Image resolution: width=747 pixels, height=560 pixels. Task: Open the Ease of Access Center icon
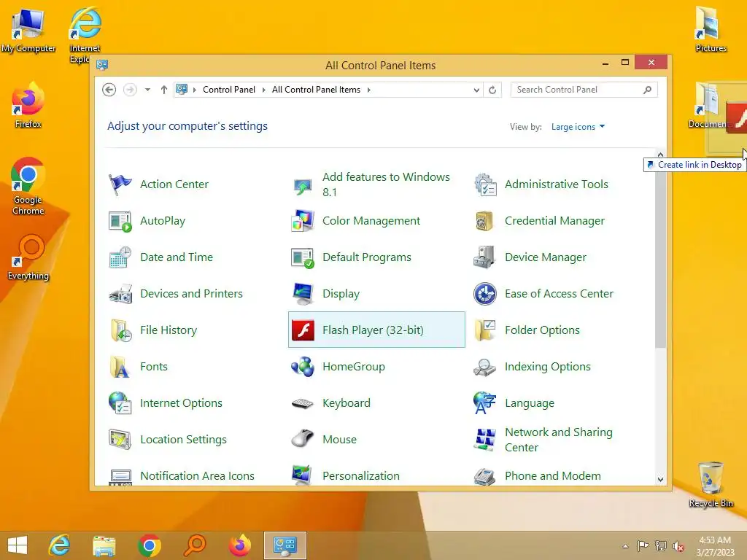click(485, 294)
